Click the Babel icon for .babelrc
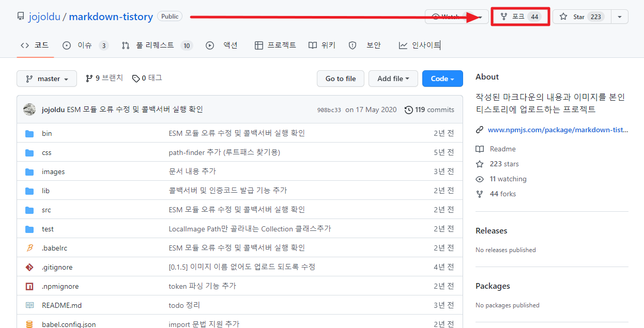644x328 pixels. 29,248
